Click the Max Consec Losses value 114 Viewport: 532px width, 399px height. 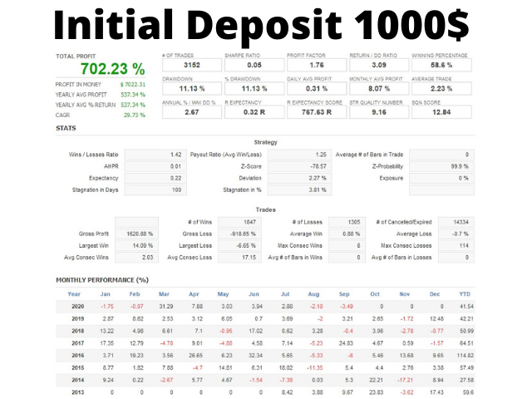456,246
